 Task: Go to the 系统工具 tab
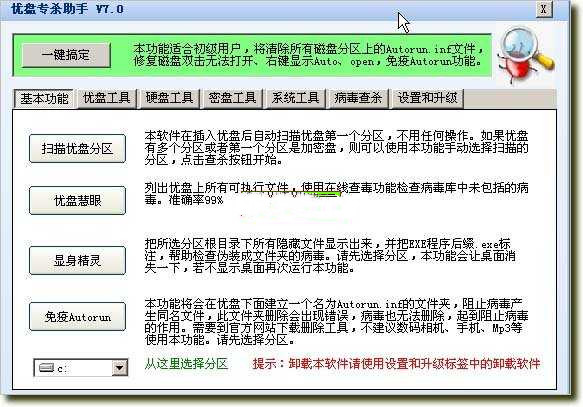[x=295, y=98]
